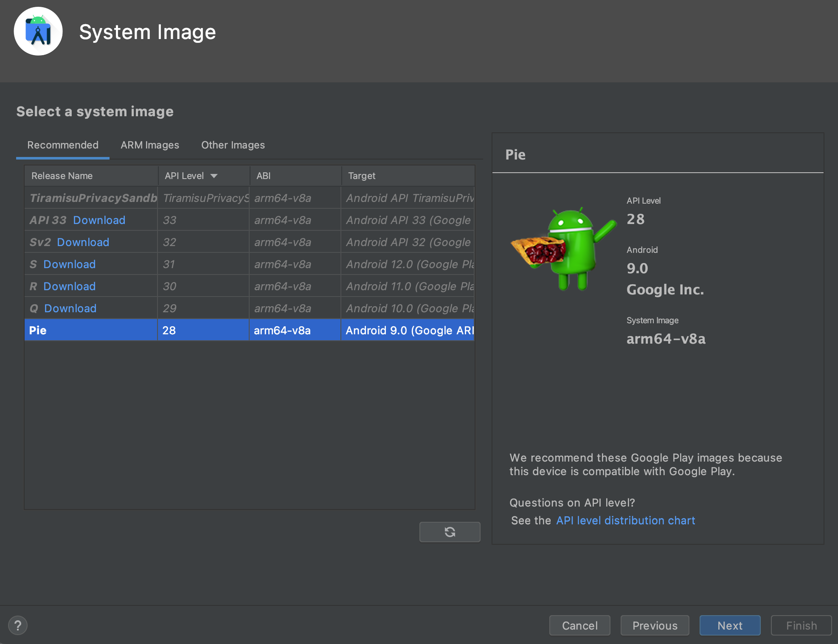Switch to the Recommended tab
The image size is (838, 644).
point(63,145)
